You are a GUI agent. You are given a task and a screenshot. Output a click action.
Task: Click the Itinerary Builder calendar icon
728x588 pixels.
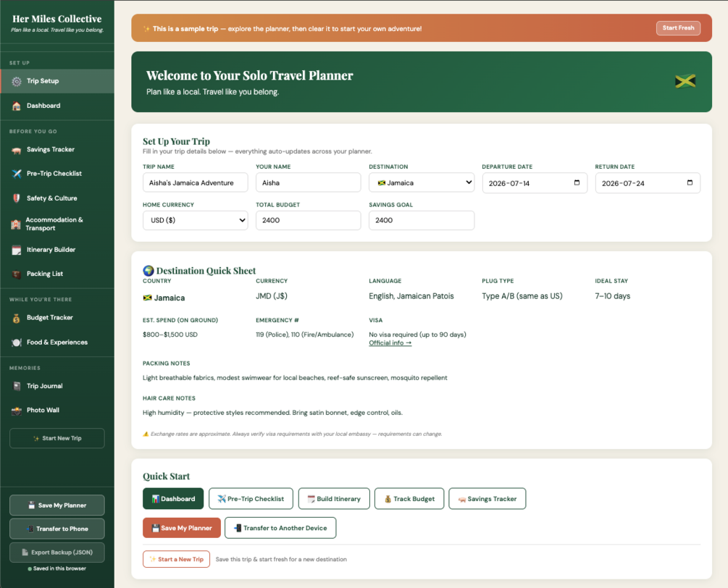pyautogui.click(x=16, y=250)
